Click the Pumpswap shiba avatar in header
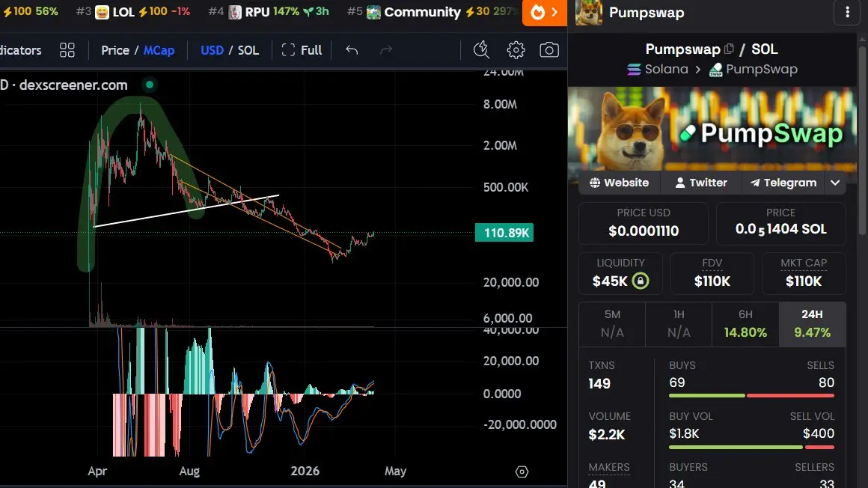This screenshot has height=488, width=868. pos(588,12)
